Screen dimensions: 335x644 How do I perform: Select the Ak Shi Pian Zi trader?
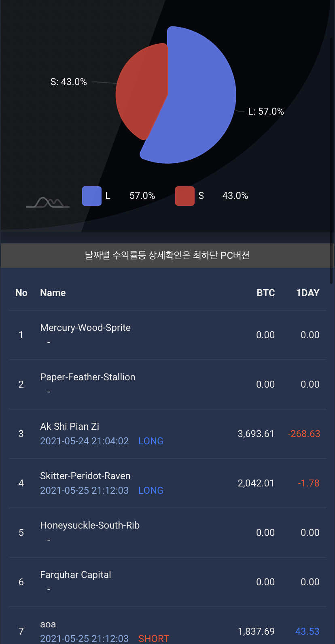click(70, 426)
